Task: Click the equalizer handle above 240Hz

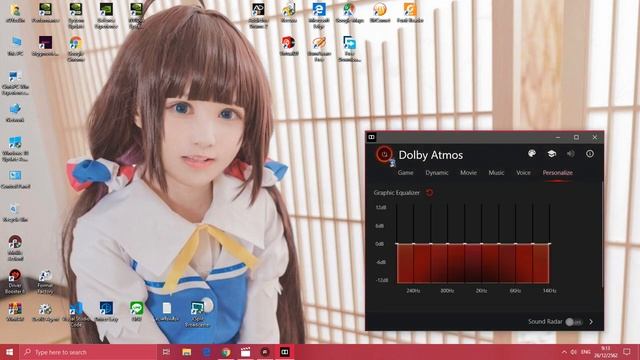Action: pyautogui.click(x=413, y=244)
